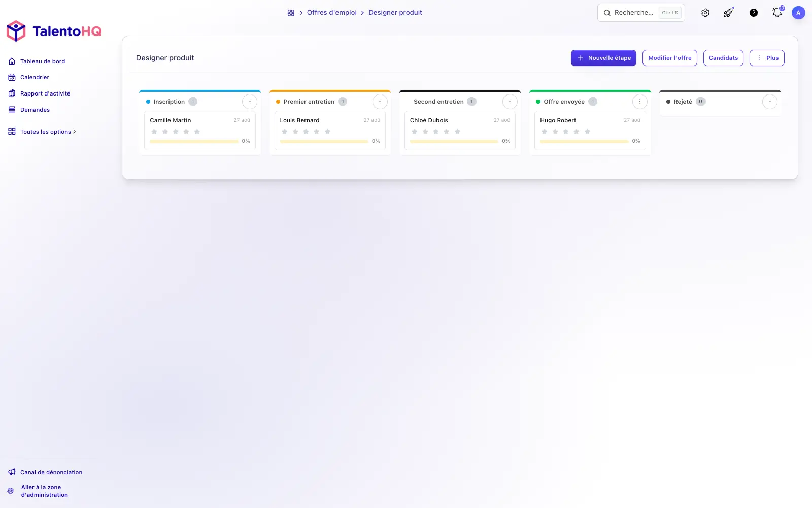Expand the Plus menu button
Image resolution: width=812 pixels, height=508 pixels.
point(767,58)
